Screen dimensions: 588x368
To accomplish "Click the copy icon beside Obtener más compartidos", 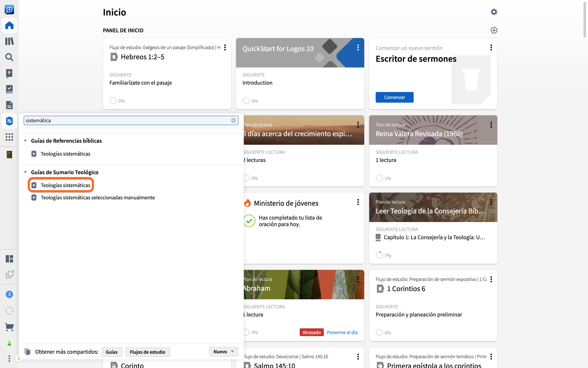I will click(x=27, y=352).
